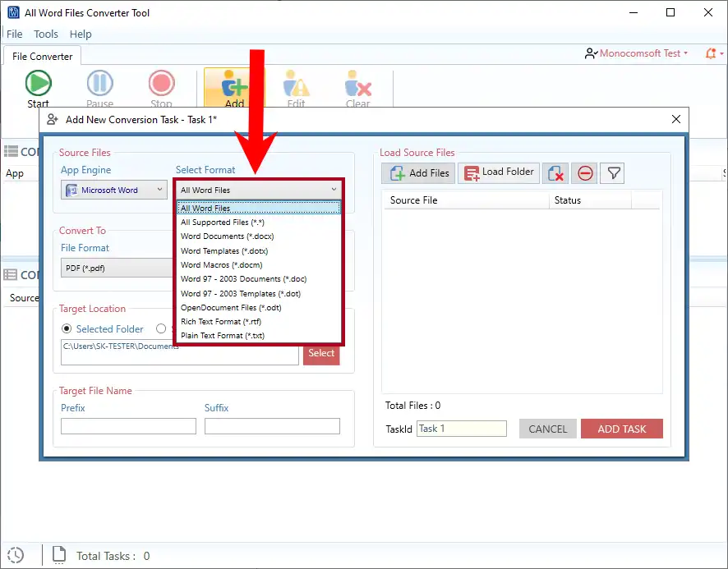Click the Start conversion icon
Screen dimensions: 728x569
(38, 84)
